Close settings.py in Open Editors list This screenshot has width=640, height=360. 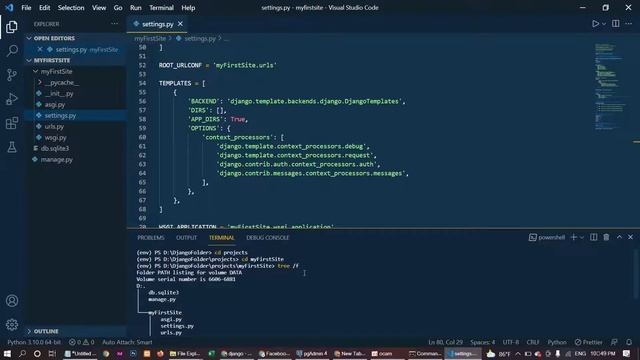click(40, 49)
